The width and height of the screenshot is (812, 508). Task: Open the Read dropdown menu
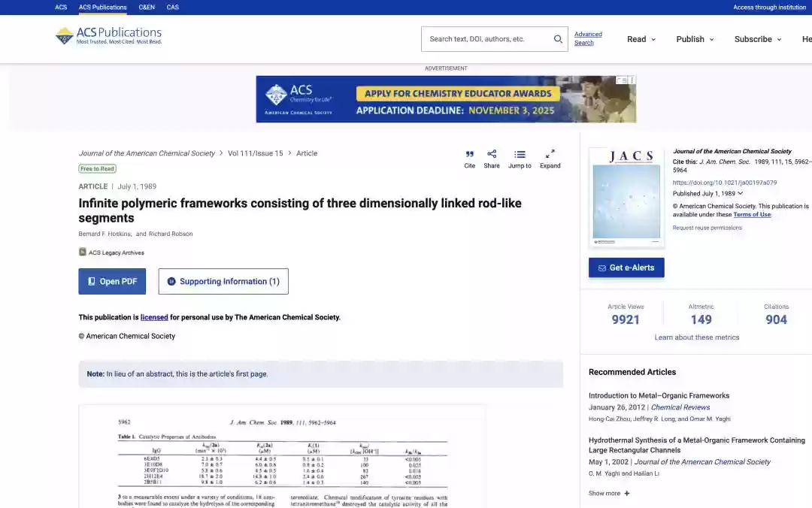pos(641,39)
